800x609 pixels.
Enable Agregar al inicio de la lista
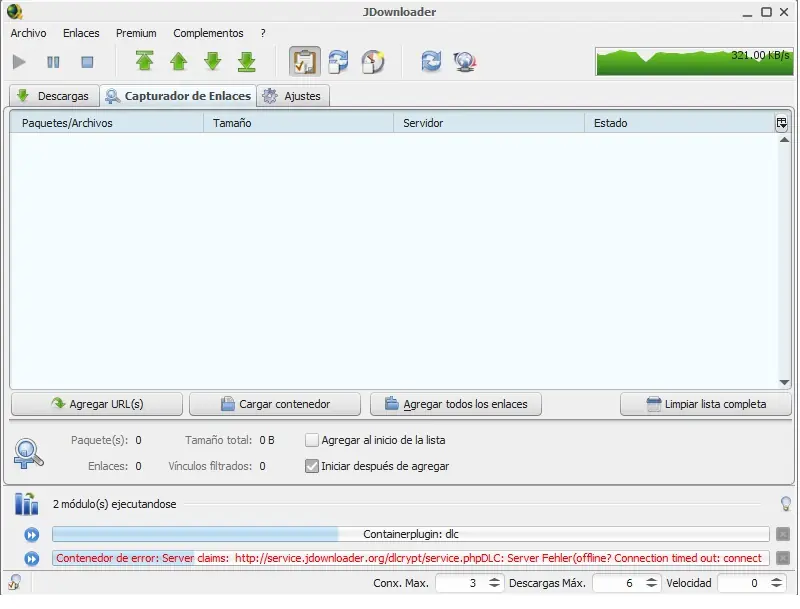pyautogui.click(x=312, y=440)
